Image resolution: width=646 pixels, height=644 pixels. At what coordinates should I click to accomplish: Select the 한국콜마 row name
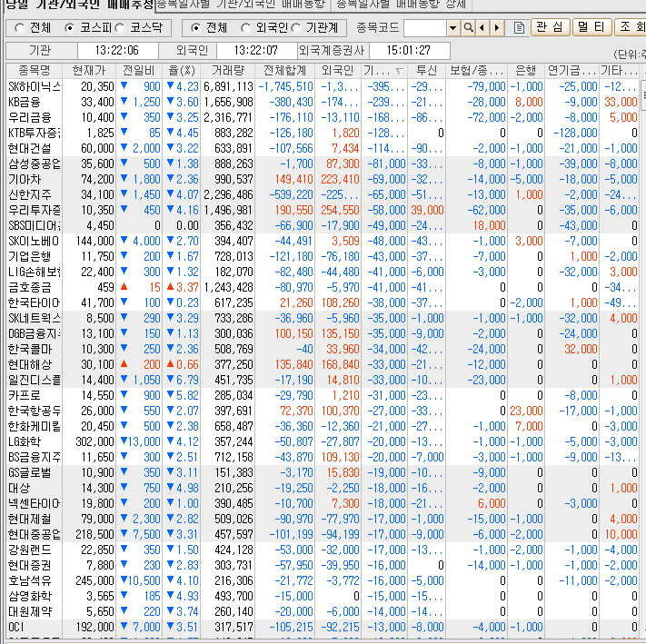[x=29, y=349]
